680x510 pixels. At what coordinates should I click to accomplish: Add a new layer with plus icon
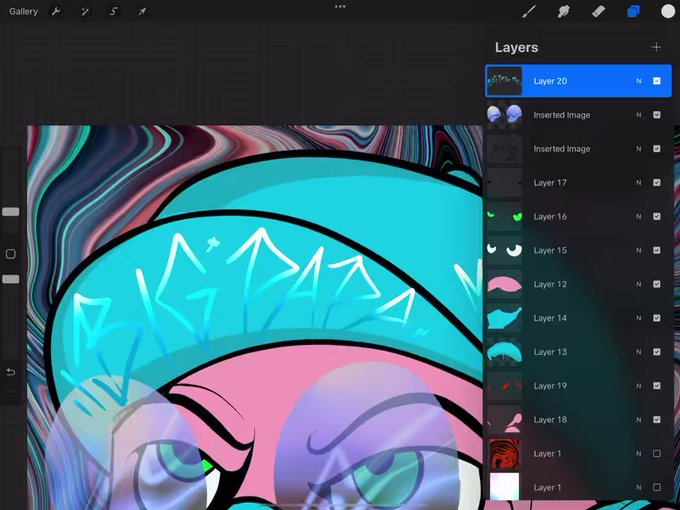point(656,47)
